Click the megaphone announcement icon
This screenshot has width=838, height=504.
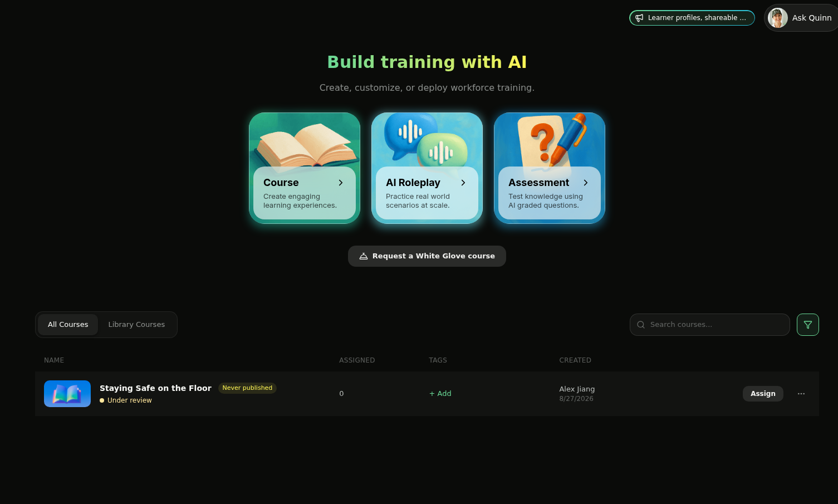(x=639, y=18)
